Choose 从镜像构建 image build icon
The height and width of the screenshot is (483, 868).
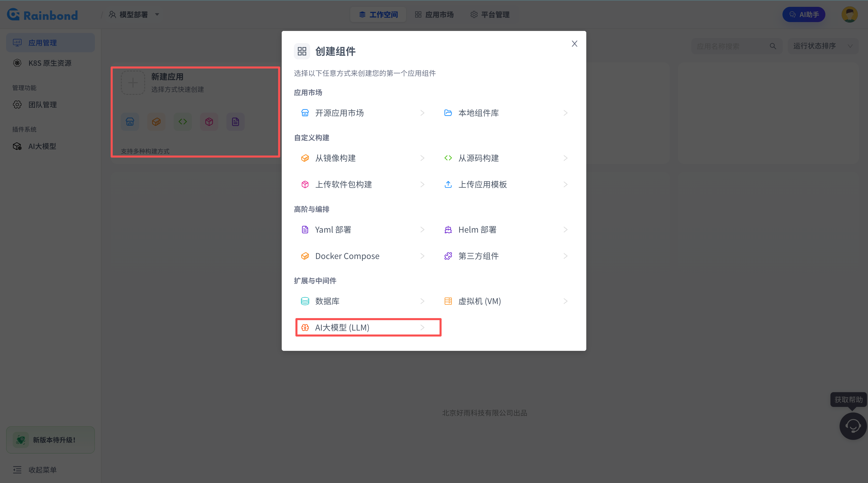coord(305,158)
